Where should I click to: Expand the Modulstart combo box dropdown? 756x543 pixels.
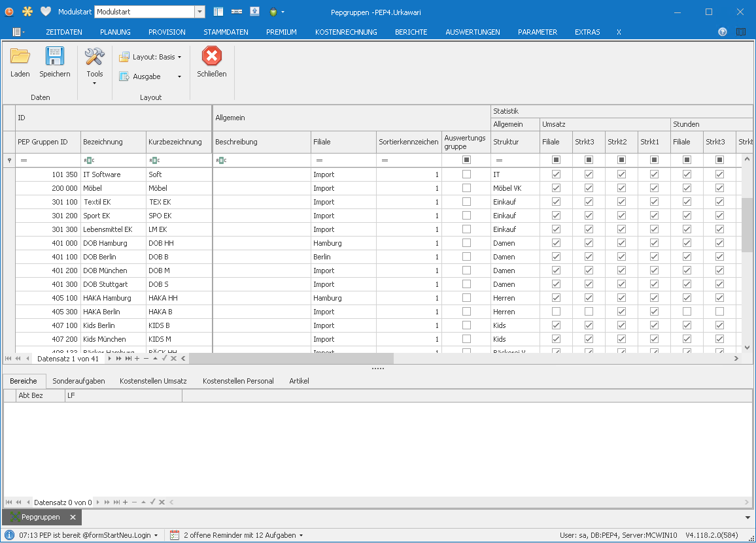coord(199,12)
